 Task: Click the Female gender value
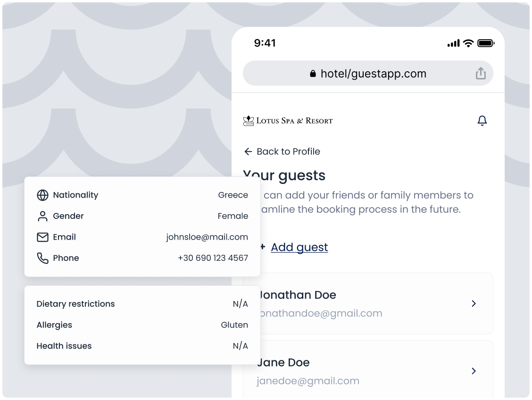(233, 216)
